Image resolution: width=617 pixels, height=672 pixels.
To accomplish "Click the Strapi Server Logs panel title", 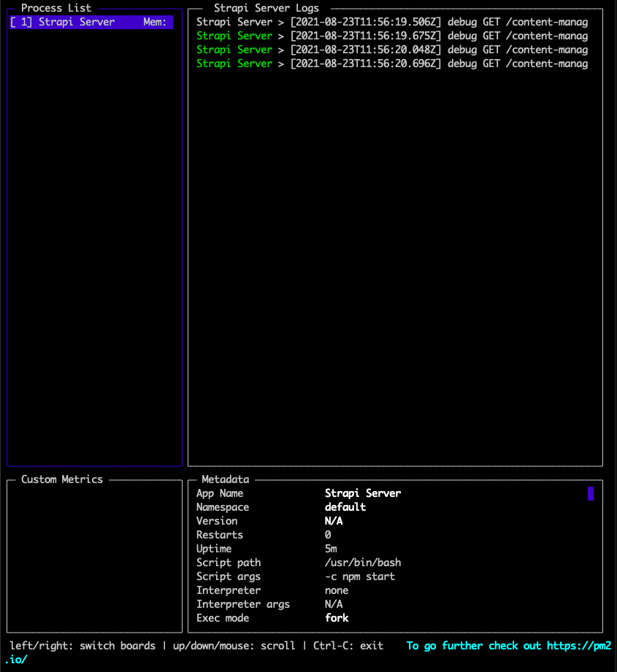I will coord(267,8).
